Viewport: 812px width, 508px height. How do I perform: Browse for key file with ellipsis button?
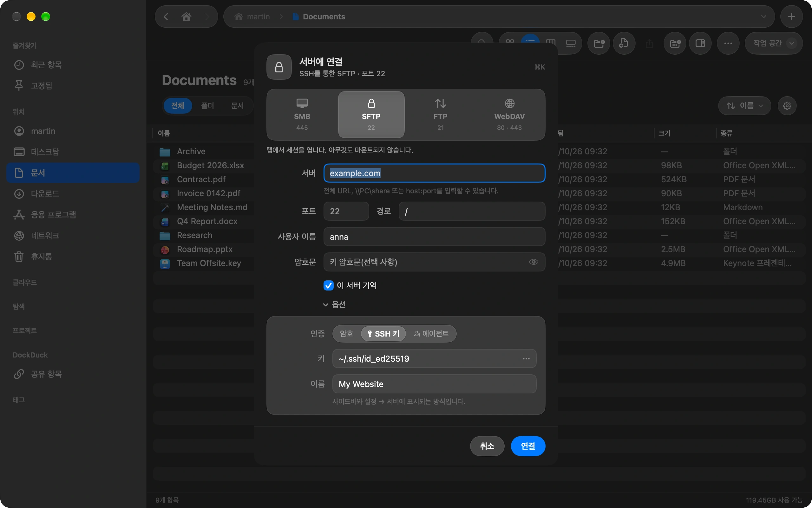click(x=526, y=358)
